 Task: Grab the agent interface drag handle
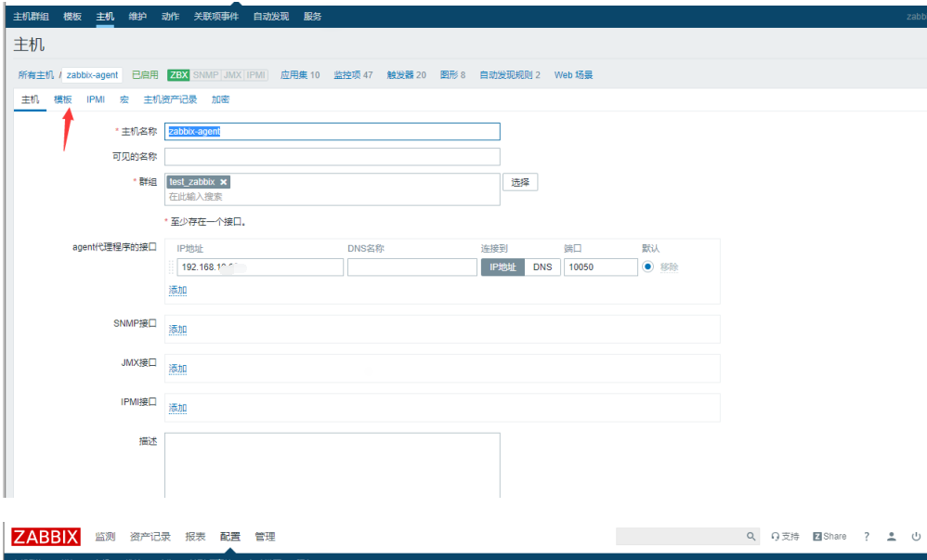pos(172,267)
